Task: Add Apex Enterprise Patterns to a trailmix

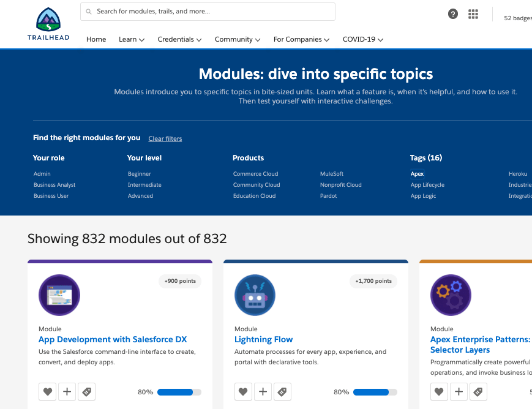Action: [x=459, y=392]
